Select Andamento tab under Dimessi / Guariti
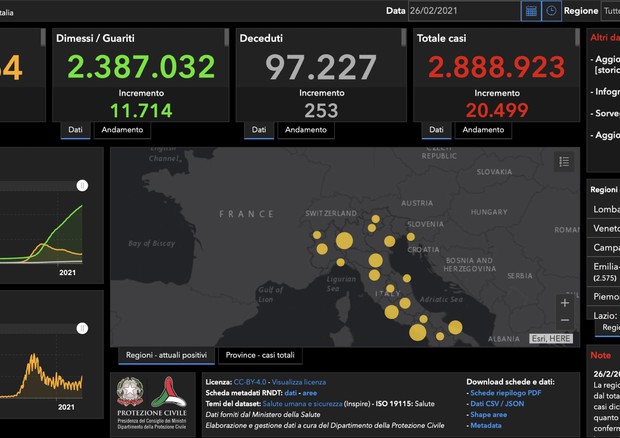Viewport: 620px width, 438px height. 121,130
